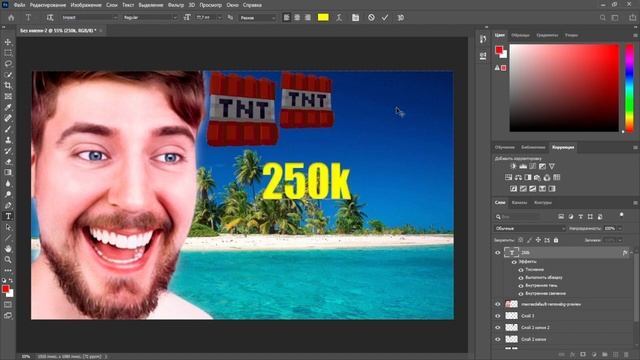This screenshot has height=360, width=640.
Task: Hide the Слой 2 копия 2 layer
Action: coord(498,327)
